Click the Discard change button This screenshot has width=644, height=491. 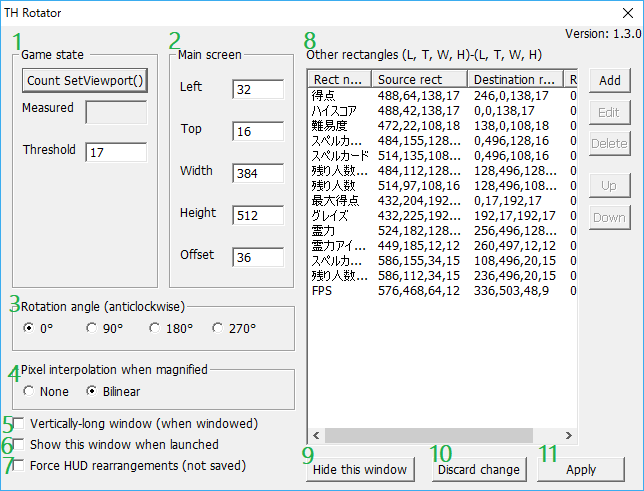(479, 469)
